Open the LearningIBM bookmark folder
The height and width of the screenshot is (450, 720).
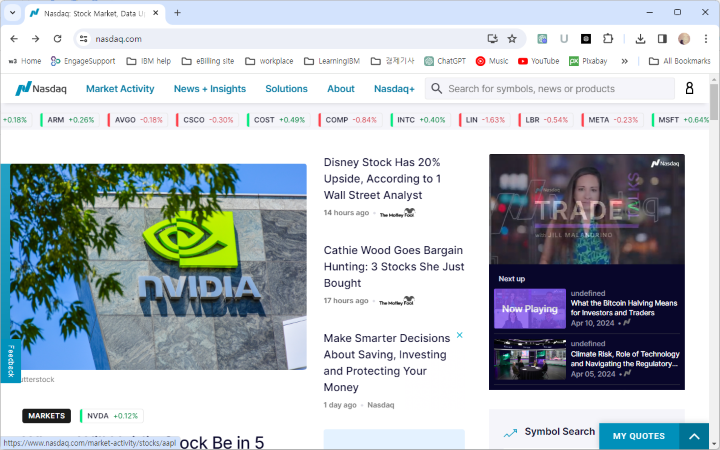click(332, 61)
